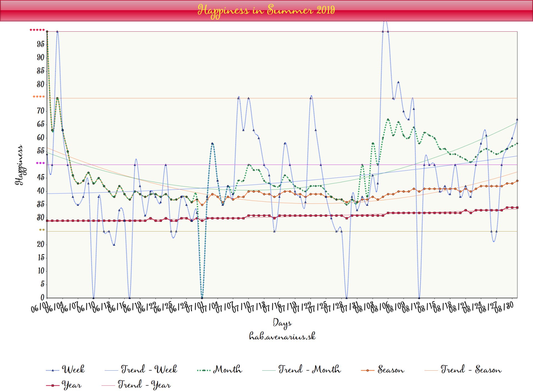Click the Season legend orange marker
Image resolution: width=533 pixels, height=392 pixels.
tap(368, 370)
